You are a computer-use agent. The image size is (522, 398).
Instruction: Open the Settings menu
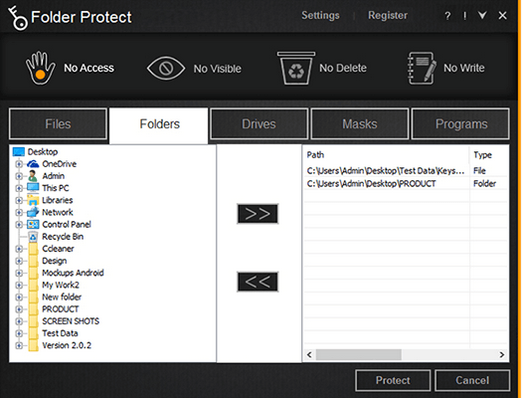(320, 15)
